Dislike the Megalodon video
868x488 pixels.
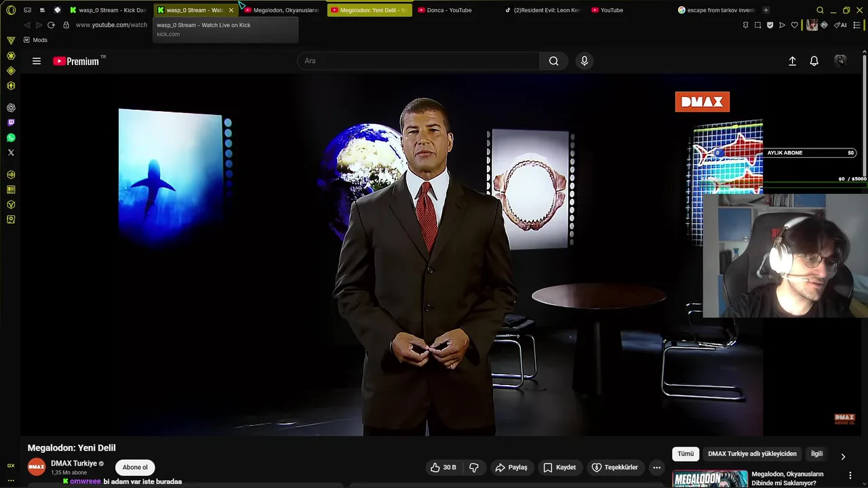tap(474, 467)
